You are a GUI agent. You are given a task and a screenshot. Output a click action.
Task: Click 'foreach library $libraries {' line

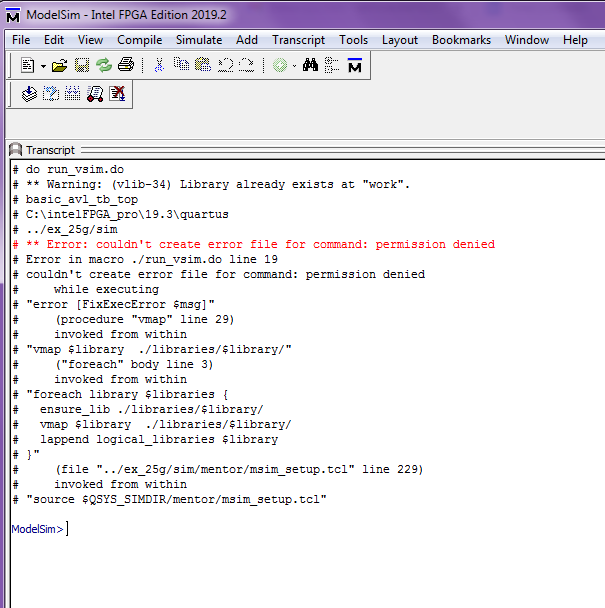(120, 394)
